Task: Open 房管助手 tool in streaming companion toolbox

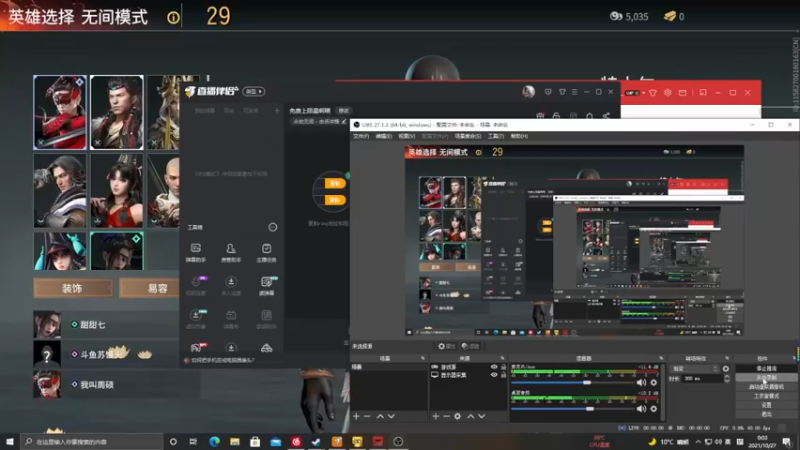Action: pyautogui.click(x=231, y=253)
